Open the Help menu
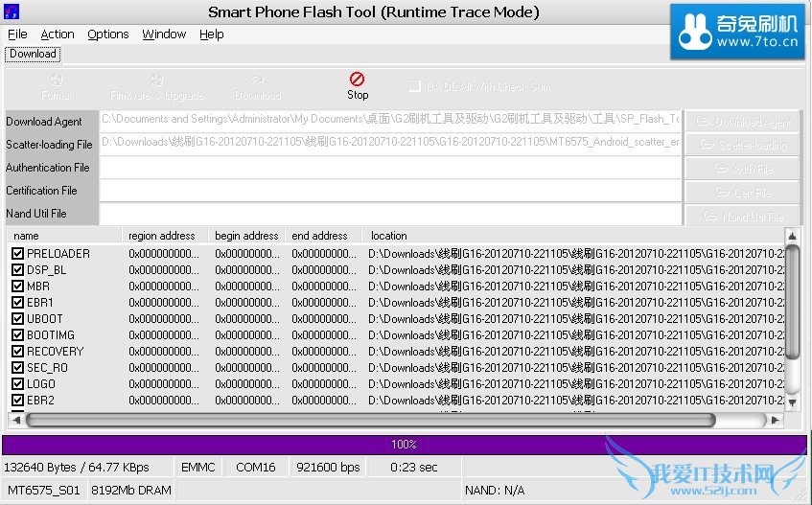Viewport: 812px width, 505px height. (x=212, y=34)
